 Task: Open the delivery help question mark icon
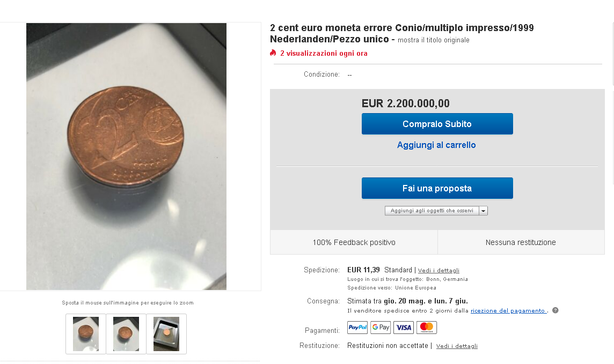555,310
